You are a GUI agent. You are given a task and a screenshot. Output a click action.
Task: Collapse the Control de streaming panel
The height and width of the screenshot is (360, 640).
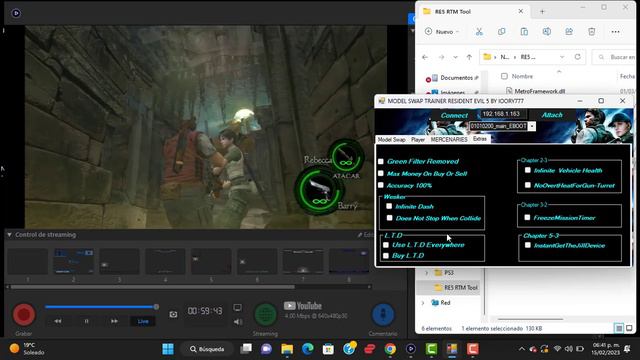9,235
